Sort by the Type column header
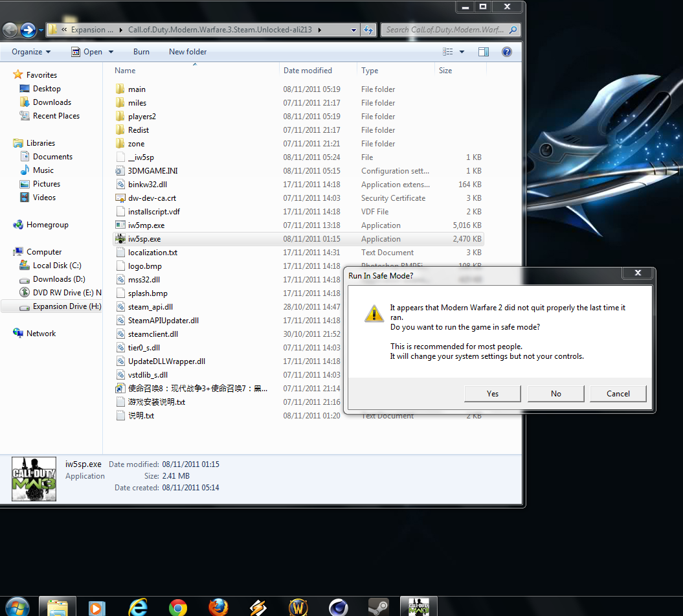Viewport: 683px width, 616px height. coord(370,71)
